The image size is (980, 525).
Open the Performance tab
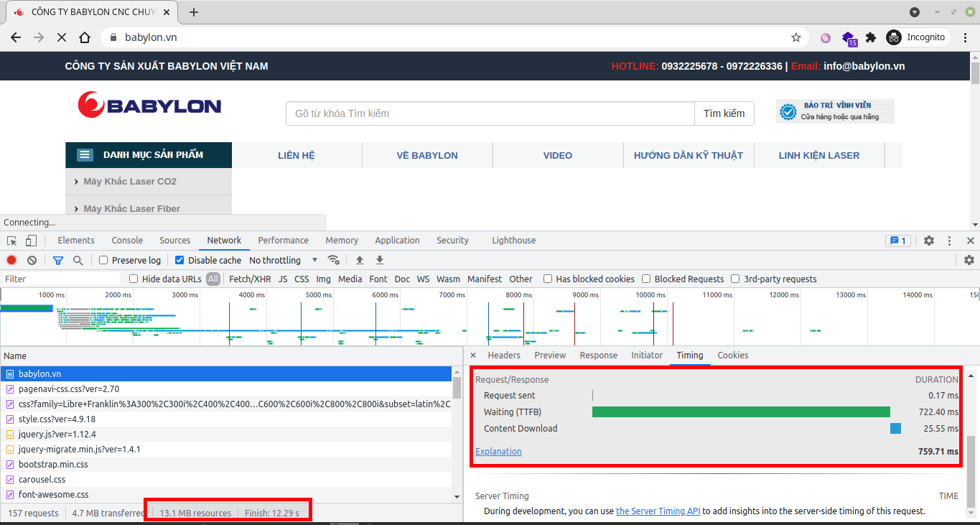tap(284, 241)
